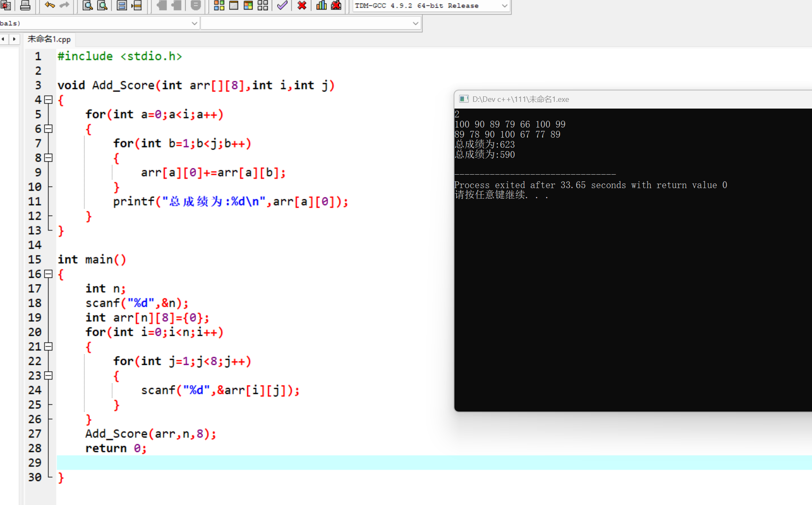Click the Compile icon with colored squares
Image resolution: width=812 pixels, height=505 pixels.
(x=219, y=5)
